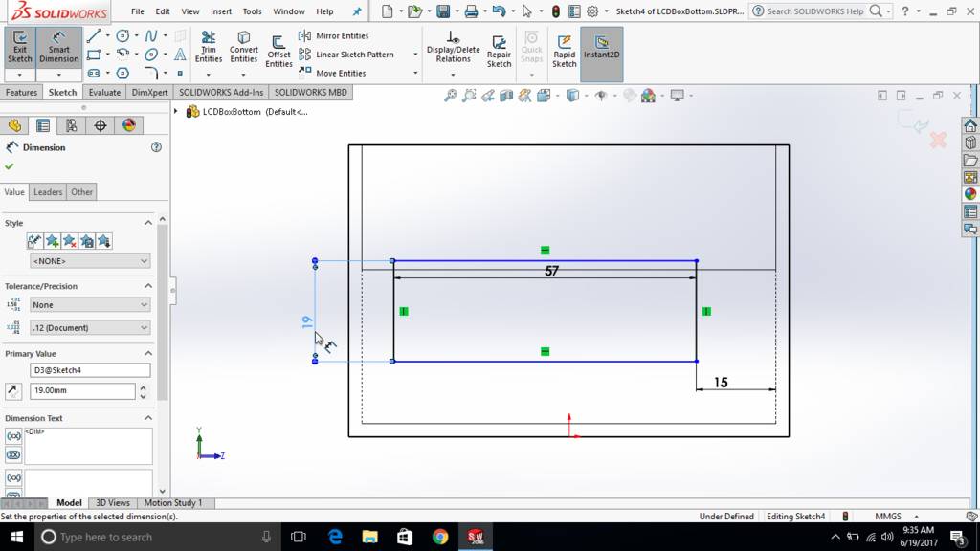This screenshot has width=980, height=551.
Task: Click the value spinner up arrow
Action: tap(144, 386)
